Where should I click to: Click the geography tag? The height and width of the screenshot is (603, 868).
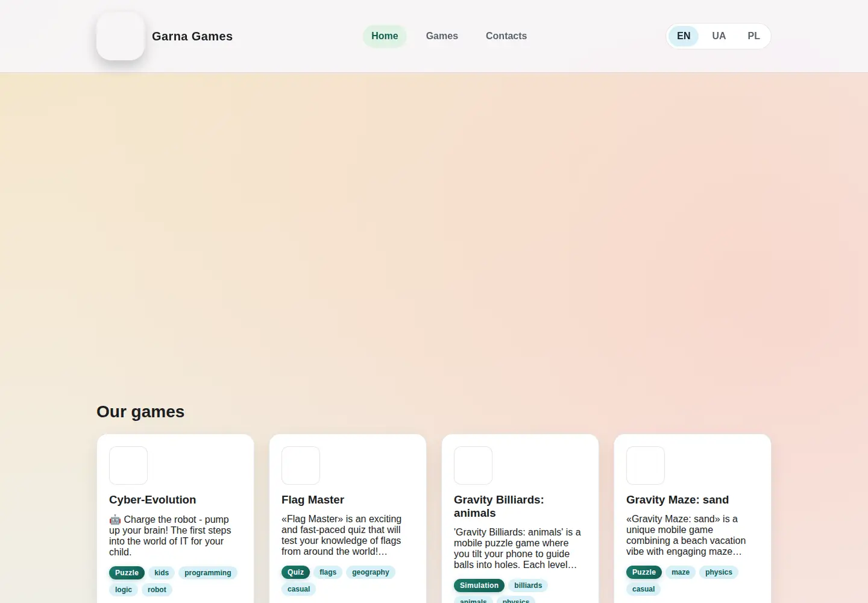click(x=371, y=572)
